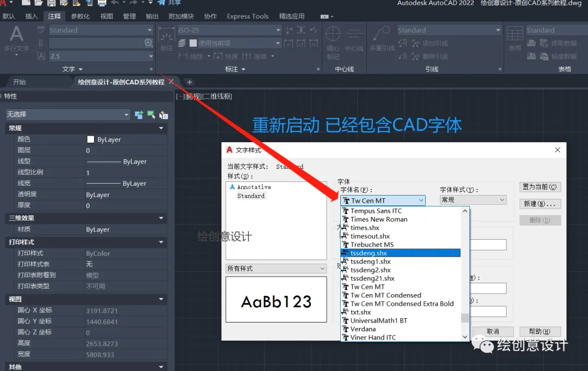Image resolution: width=588 pixels, height=371 pixels.
Task: Close the 绘创意设计 drawing tab
Action: pos(171,82)
